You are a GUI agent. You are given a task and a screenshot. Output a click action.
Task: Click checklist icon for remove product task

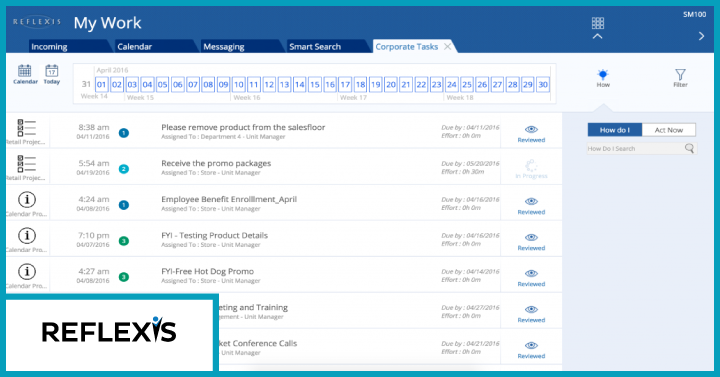pyautogui.click(x=26, y=128)
